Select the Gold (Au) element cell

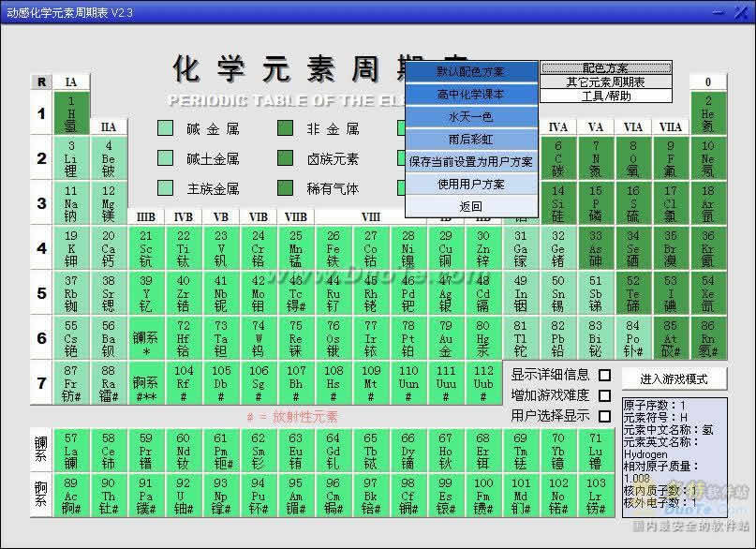(446, 338)
